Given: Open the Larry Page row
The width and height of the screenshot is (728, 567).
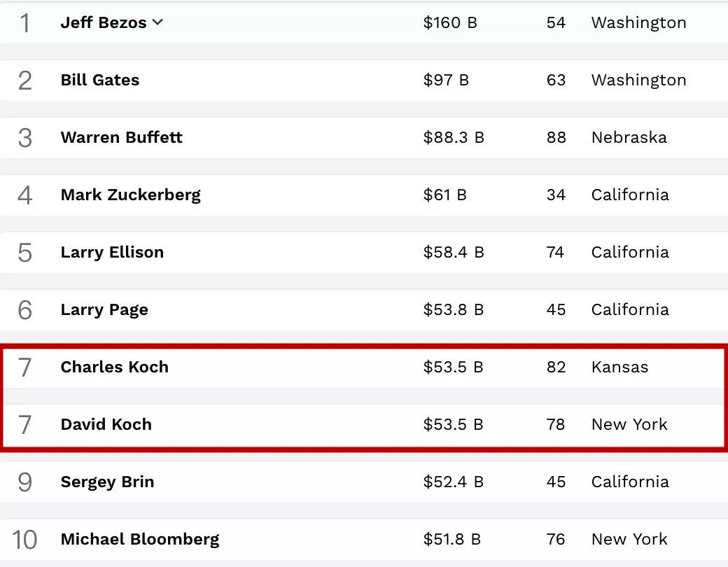Looking at the screenshot, I should 104,309.
